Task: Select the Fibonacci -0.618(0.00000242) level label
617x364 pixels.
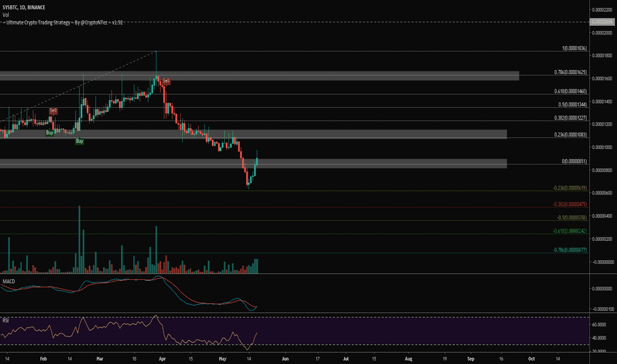Action: pyautogui.click(x=570, y=231)
